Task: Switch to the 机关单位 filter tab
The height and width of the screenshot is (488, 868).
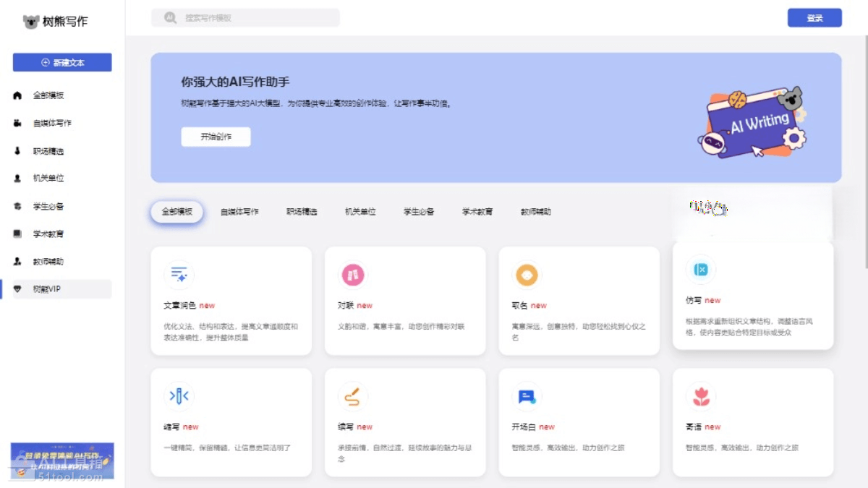Action: click(x=360, y=212)
